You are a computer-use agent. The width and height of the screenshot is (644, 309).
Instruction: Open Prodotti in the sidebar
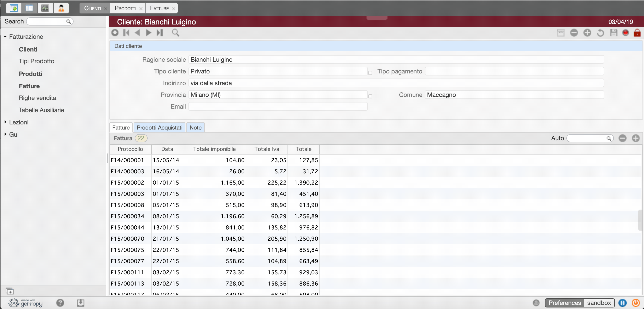pos(31,74)
